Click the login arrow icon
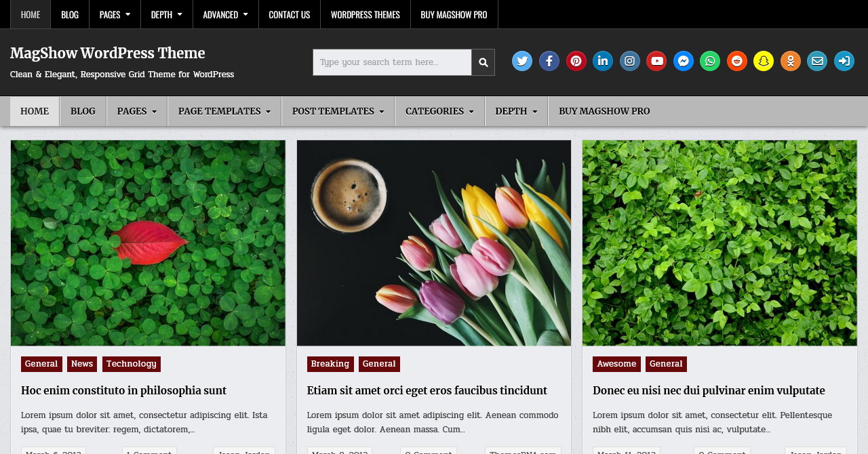868x454 pixels. tap(844, 61)
